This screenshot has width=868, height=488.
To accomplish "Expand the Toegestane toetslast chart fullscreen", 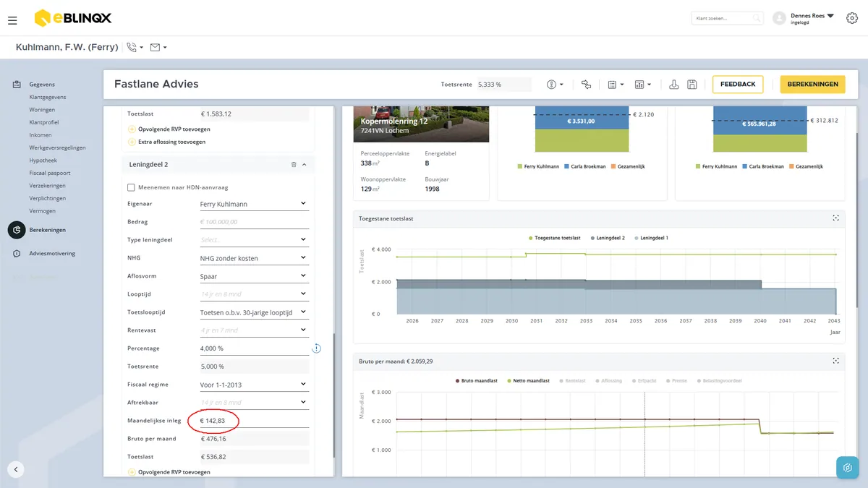I will tap(835, 218).
